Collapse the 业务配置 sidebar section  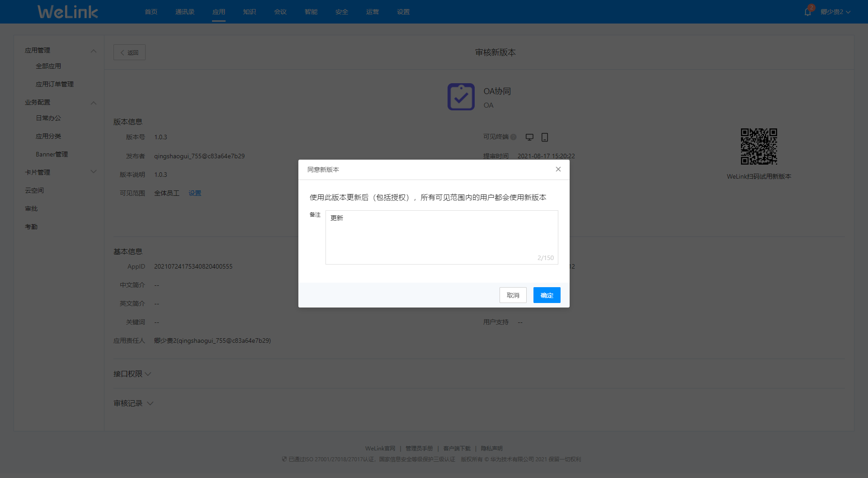[94, 103]
